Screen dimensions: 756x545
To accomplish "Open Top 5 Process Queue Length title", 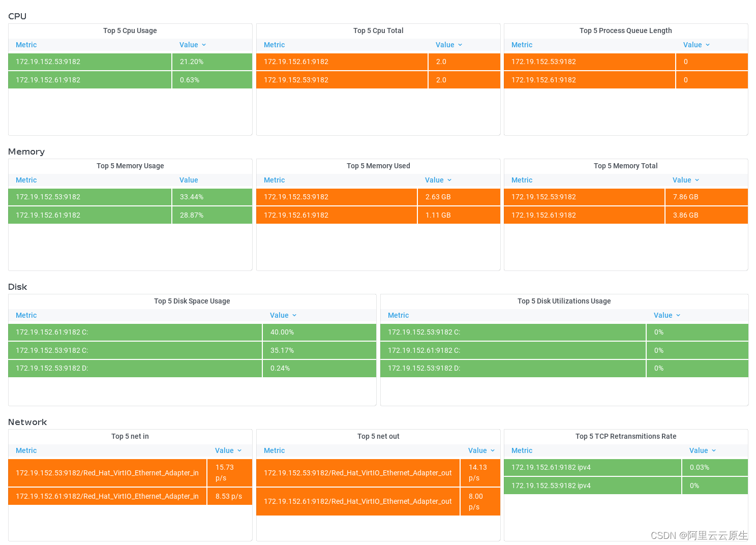I will (626, 31).
